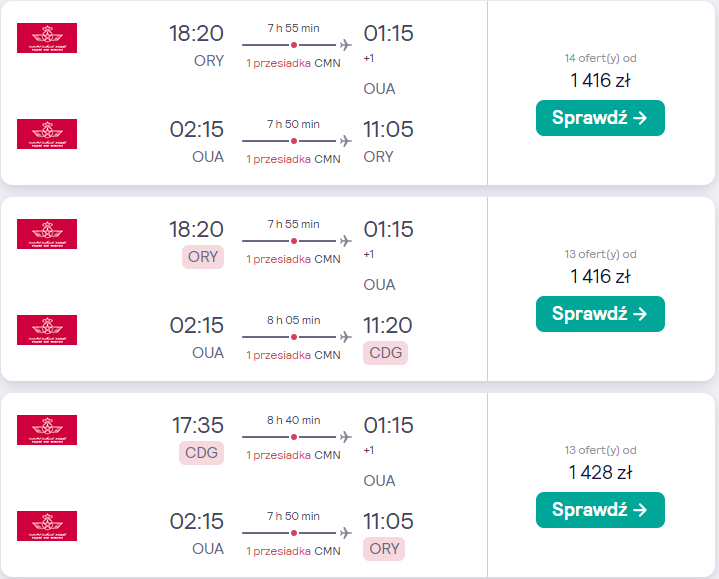This screenshot has height=579, width=719.
Task: Click the 1 428 zł price text
Action: (x=600, y=472)
